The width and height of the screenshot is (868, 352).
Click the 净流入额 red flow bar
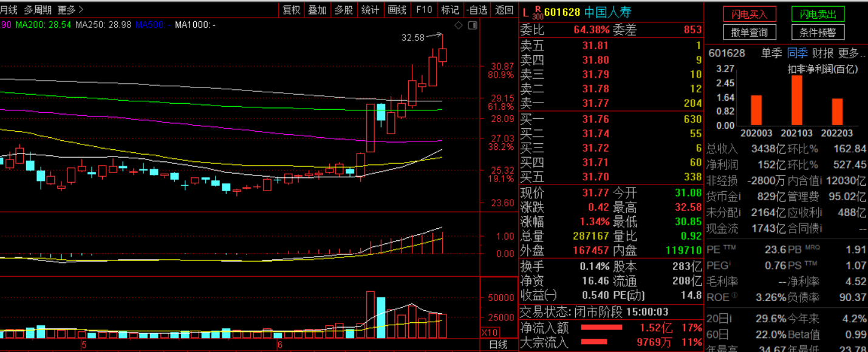602,328
